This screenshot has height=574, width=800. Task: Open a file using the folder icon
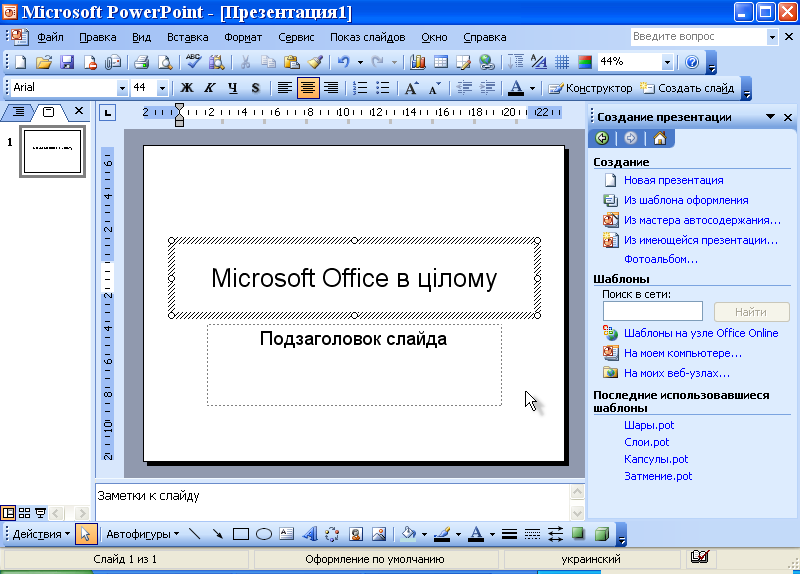44,62
